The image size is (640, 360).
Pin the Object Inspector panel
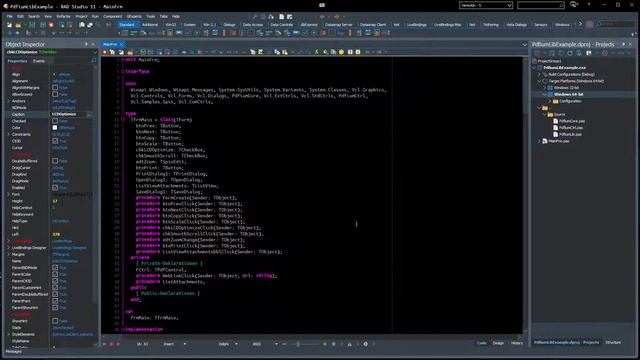pyautogui.click(x=86, y=44)
